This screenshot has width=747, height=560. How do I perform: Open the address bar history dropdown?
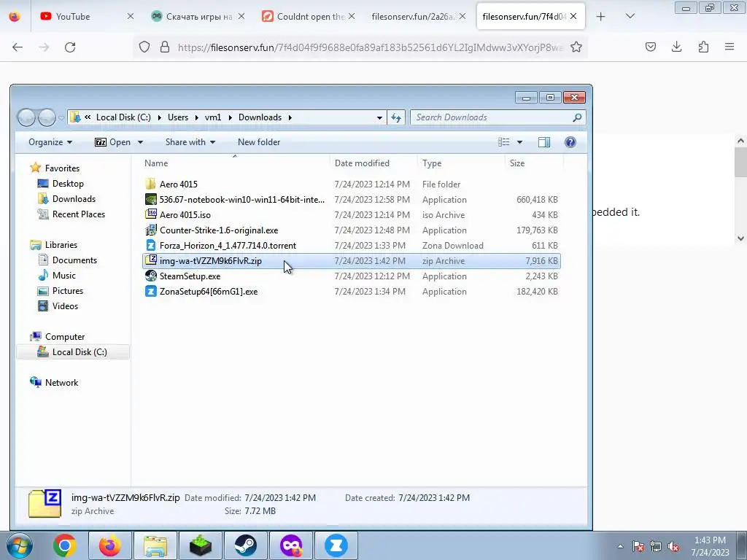379,117
